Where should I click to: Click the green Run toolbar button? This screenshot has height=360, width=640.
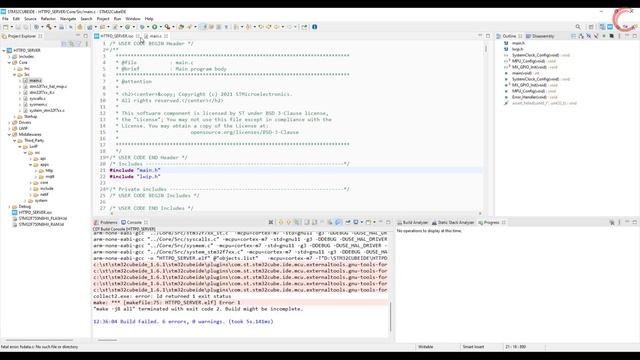[155, 27]
